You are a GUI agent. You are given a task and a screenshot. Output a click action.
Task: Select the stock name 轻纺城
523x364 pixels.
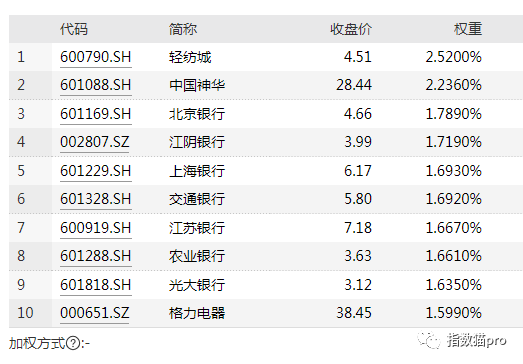tap(190, 57)
